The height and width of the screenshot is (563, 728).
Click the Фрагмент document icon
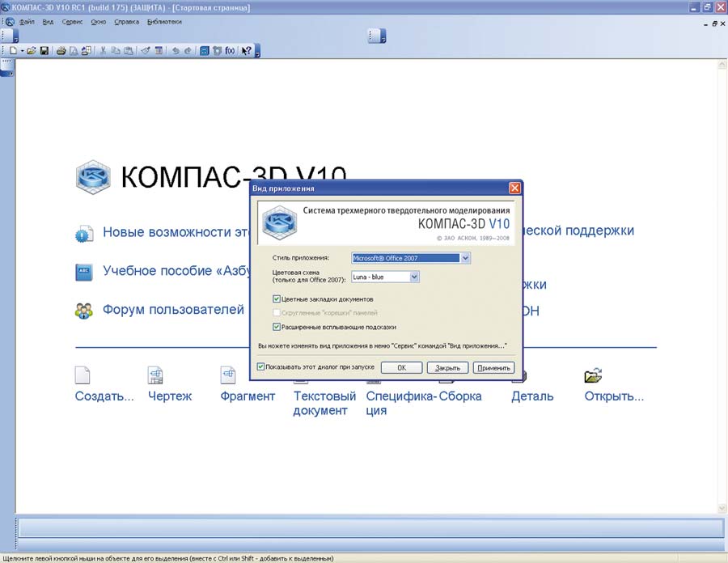pos(228,375)
